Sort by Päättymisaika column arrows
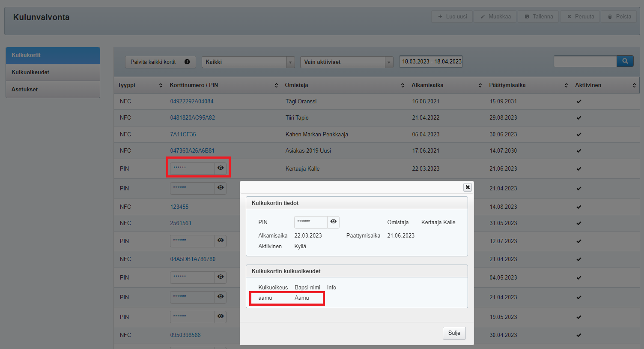This screenshot has height=349, width=644. tap(566, 85)
